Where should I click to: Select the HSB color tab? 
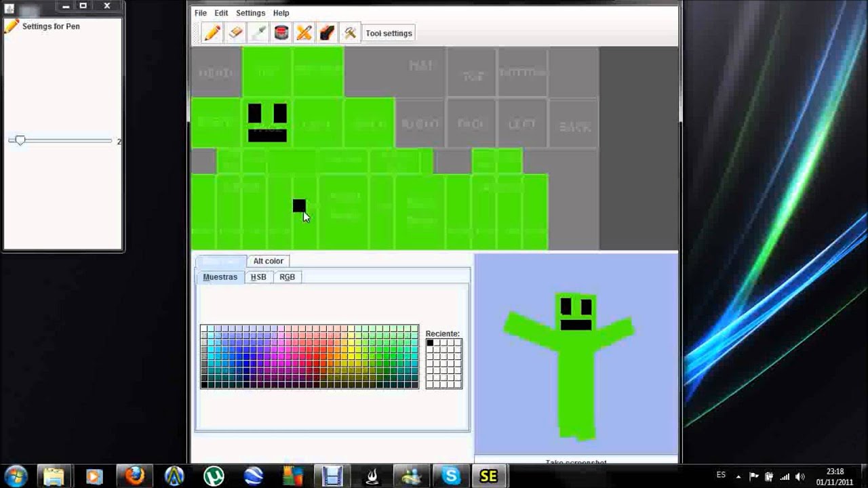click(x=258, y=277)
